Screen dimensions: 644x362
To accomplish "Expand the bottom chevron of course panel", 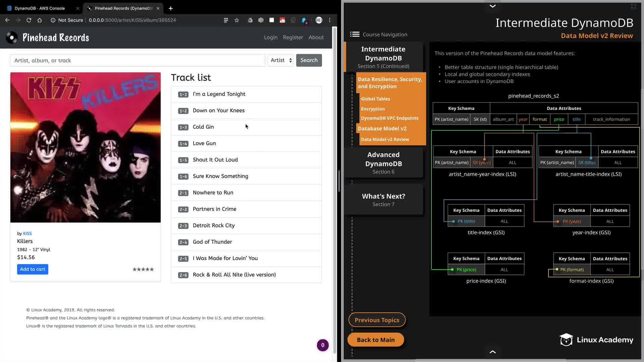I will [x=492, y=352].
